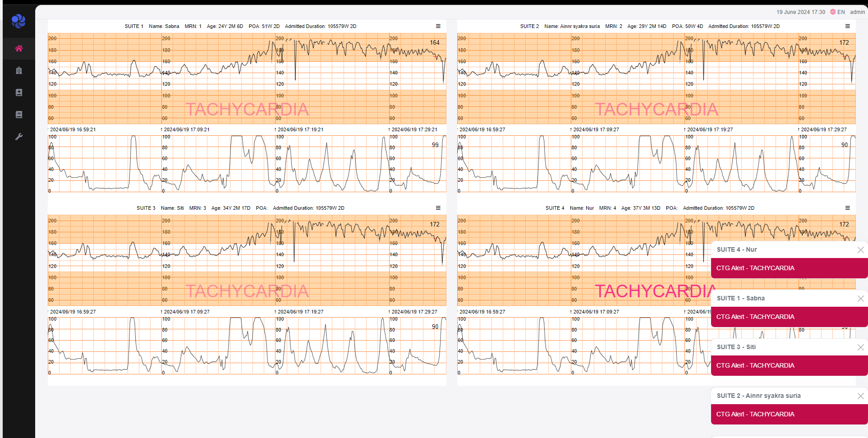Click the plain book icon in sidebar

click(18, 115)
